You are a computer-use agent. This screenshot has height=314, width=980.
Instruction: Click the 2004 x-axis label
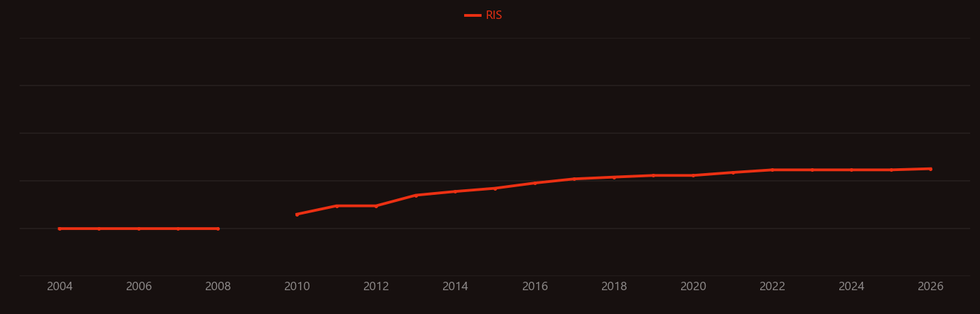(x=59, y=287)
